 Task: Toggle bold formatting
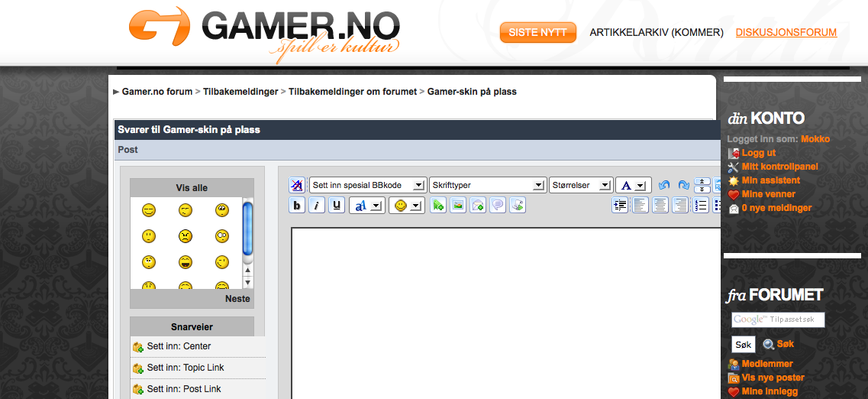[x=297, y=206]
